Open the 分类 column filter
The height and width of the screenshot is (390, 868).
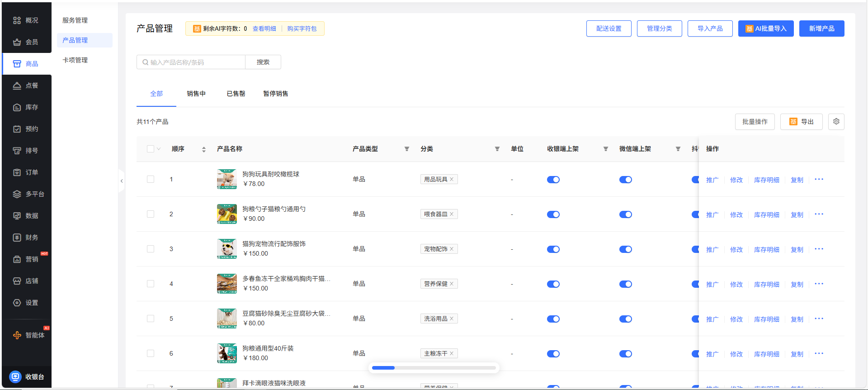click(x=497, y=149)
